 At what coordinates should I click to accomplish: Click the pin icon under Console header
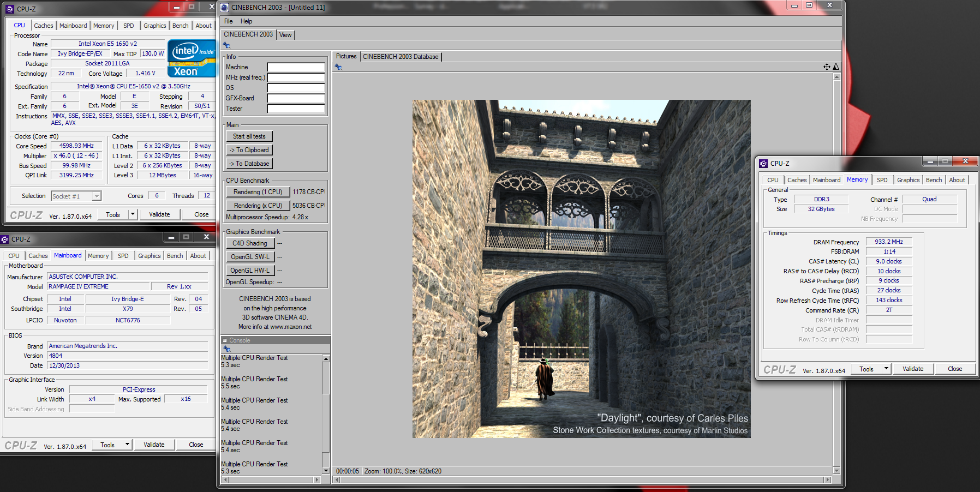point(227,349)
